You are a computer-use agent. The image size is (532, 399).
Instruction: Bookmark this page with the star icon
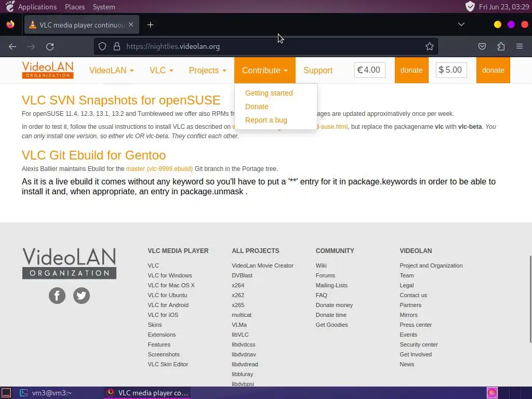pos(430,46)
